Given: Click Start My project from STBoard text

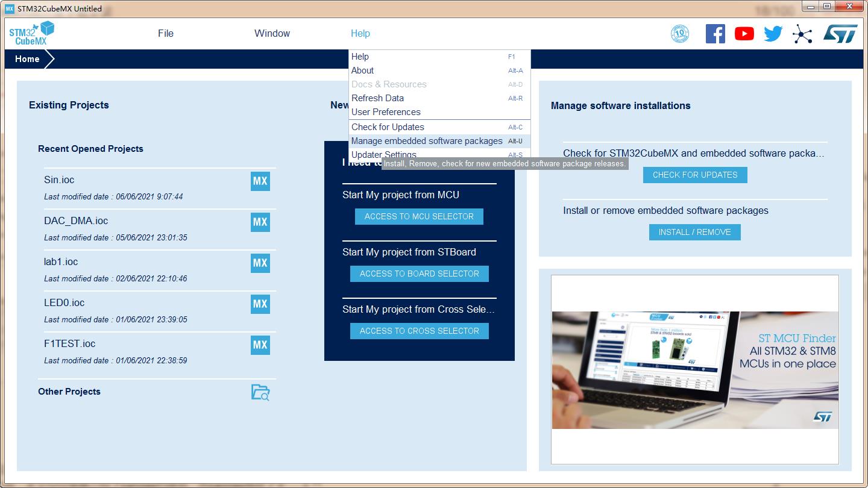Looking at the screenshot, I should (409, 252).
